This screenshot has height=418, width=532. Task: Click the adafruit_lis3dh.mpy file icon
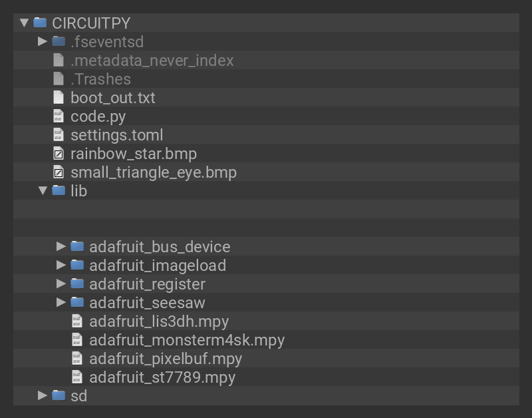pos(77,321)
